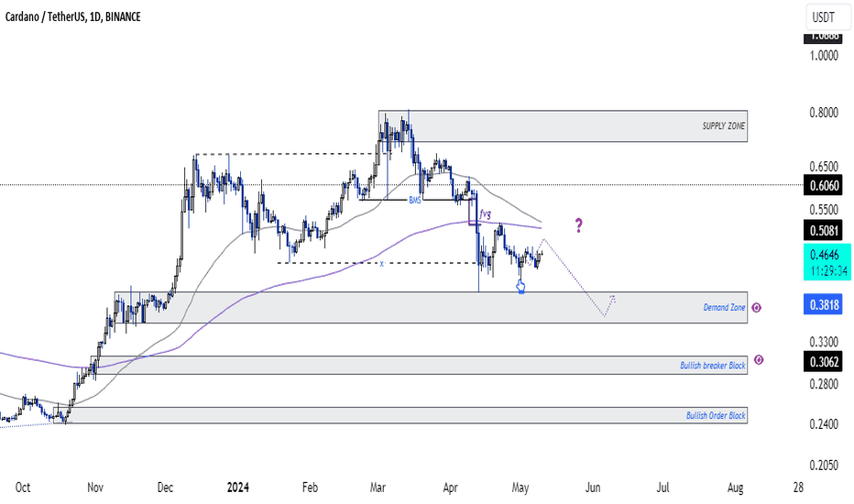The width and height of the screenshot is (854, 504).
Task: Click the fvg annotation label
Action: coord(486,214)
